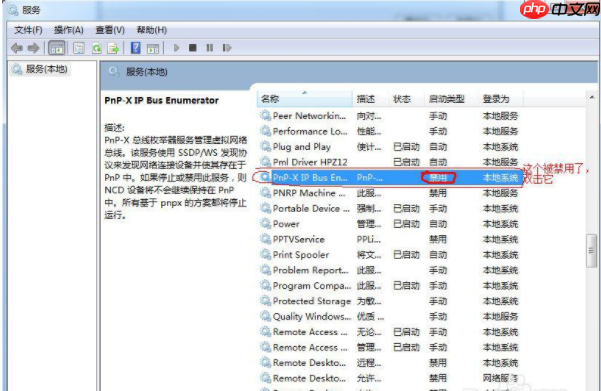
Task: Click the show/hide action pane icon
Action: click(153, 48)
